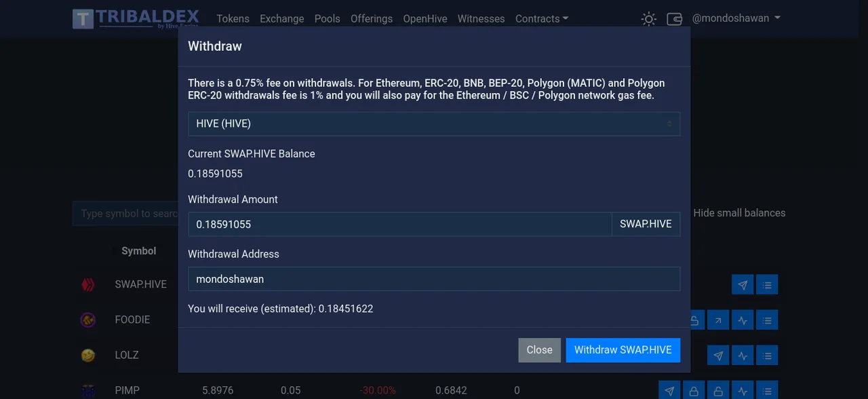Image resolution: width=868 pixels, height=399 pixels.
Task: Click closed lock stake icon in PIMP row
Action: (694, 391)
